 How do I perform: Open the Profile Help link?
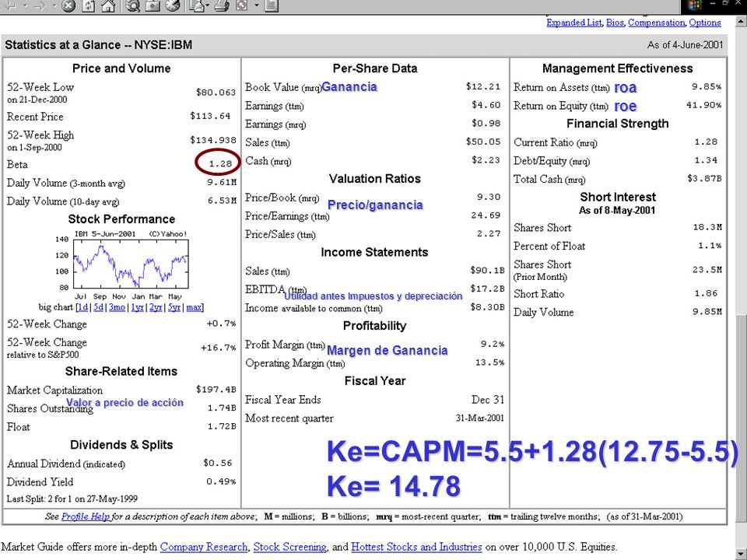click(x=86, y=516)
